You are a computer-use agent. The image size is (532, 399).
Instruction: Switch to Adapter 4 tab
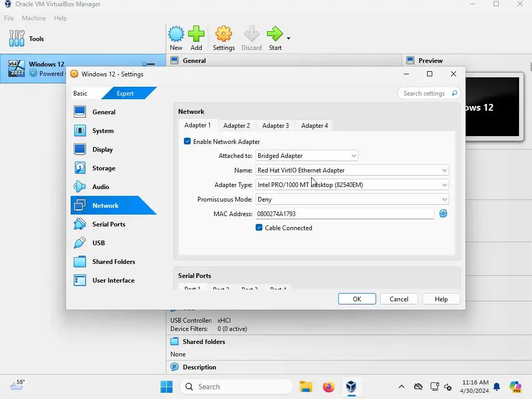click(x=314, y=126)
